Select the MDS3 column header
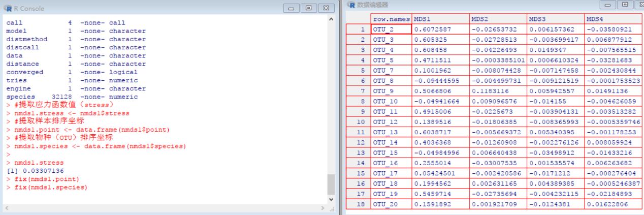 [556, 19]
